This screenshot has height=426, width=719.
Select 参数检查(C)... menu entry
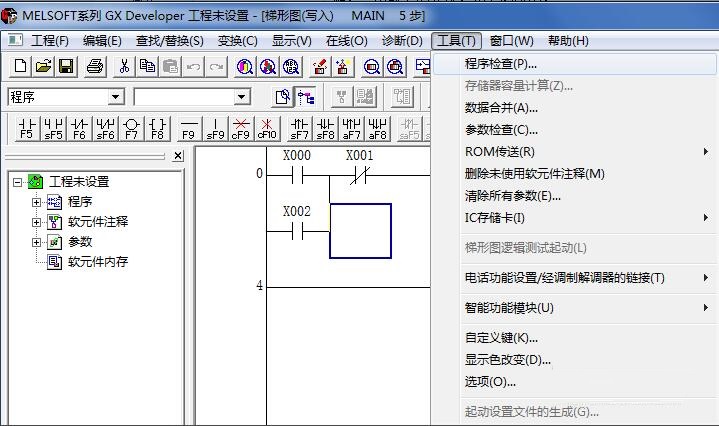pyautogui.click(x=575, y=130)
